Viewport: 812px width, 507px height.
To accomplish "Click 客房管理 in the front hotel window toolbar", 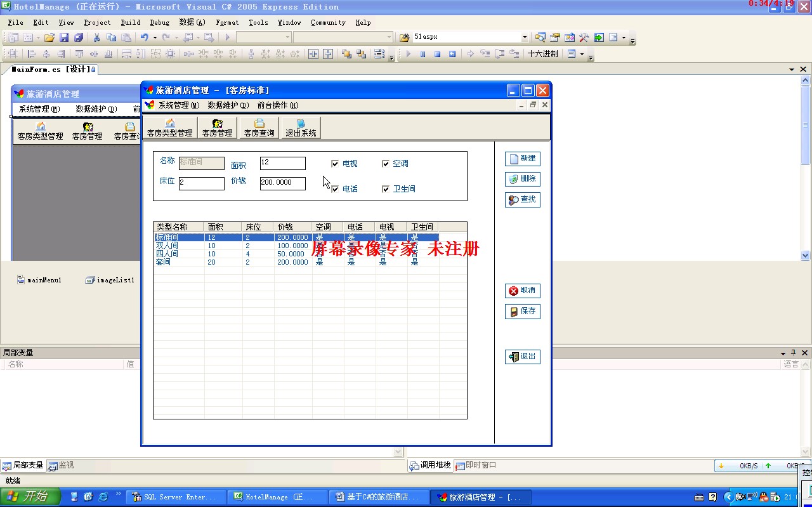I will (x=217, y=128).
